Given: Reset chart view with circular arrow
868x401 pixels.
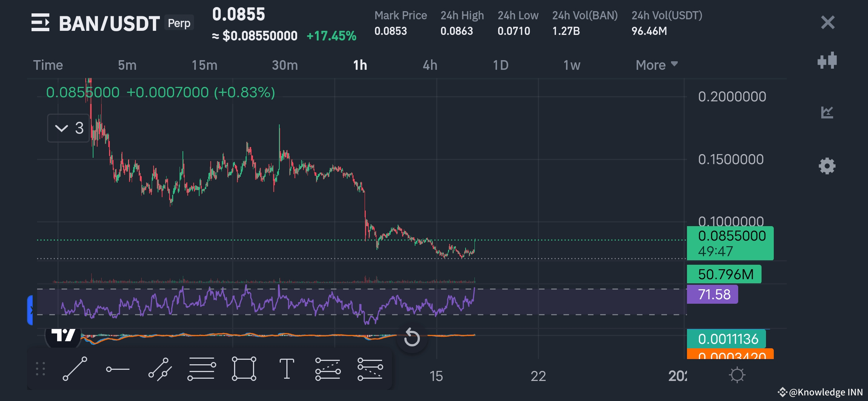Looking at the screenshot, I should click(412, 338).
